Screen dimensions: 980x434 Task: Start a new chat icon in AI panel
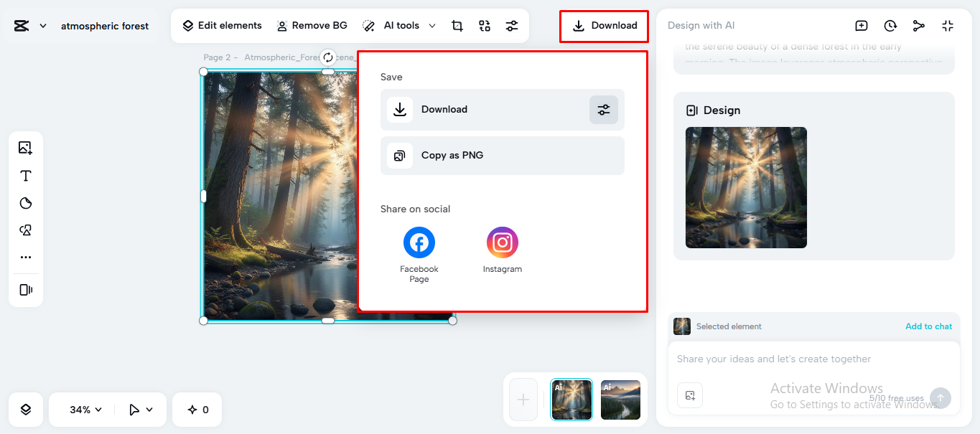click(862, 26)
